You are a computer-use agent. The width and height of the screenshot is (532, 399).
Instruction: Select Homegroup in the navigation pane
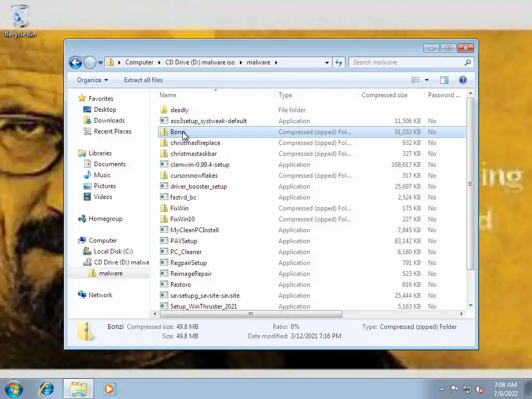(105, 219)
